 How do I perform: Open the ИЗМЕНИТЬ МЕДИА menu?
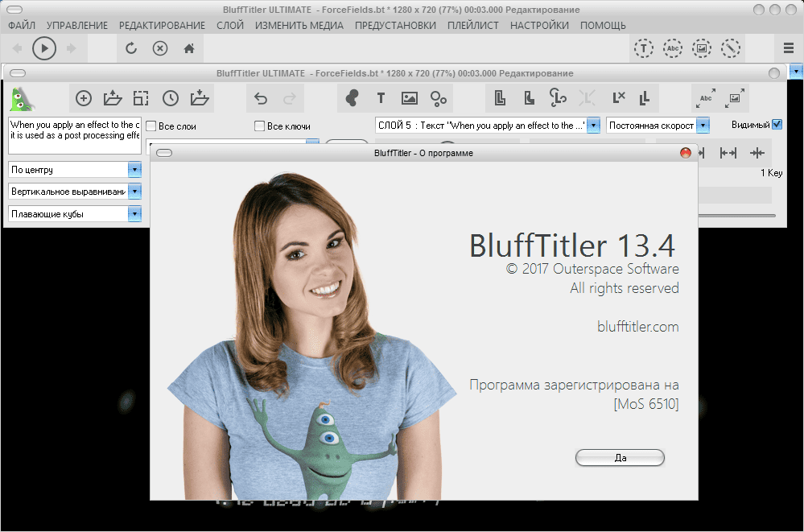(x=299, y=25)
